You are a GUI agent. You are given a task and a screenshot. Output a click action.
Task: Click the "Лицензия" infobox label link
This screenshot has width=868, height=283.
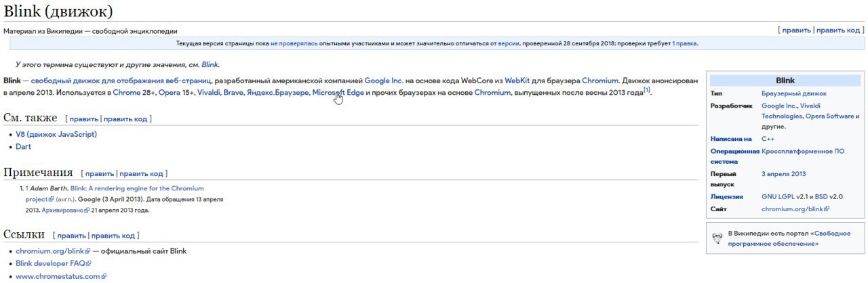(727, 197)
